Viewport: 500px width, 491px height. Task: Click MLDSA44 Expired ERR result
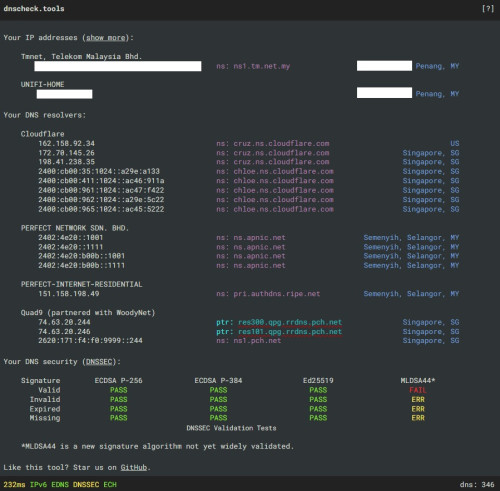[x=418, y=409]
